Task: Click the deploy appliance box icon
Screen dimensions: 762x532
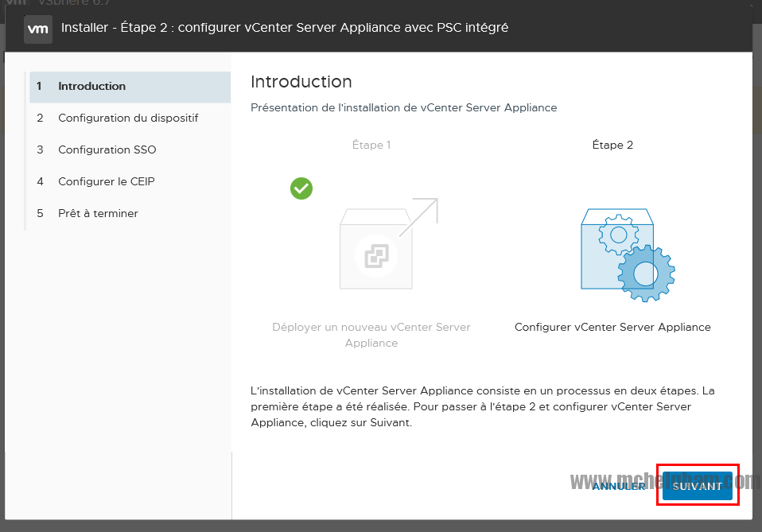Action: (x=388, y=243)
